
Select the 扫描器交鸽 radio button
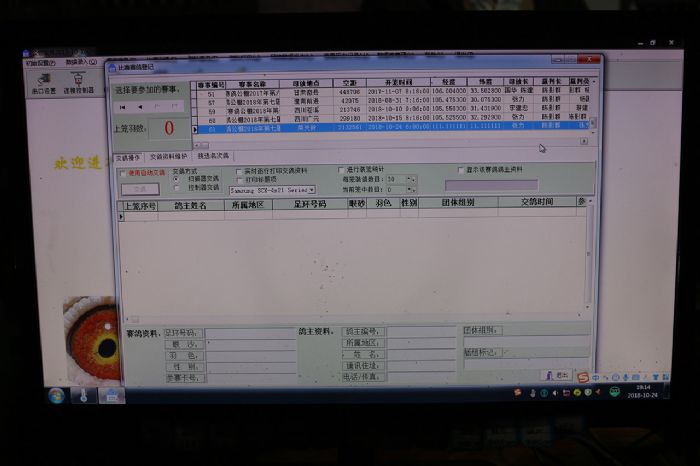click(178, 179)
